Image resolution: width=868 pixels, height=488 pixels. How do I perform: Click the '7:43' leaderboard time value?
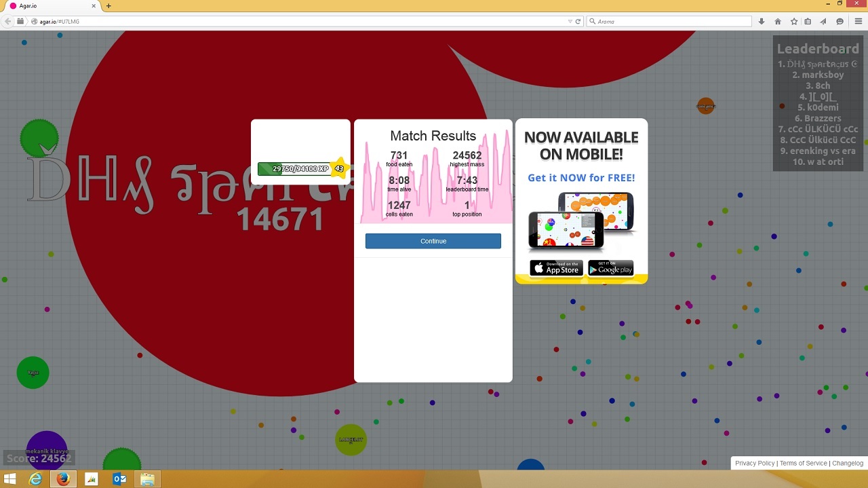click(467, 181)
